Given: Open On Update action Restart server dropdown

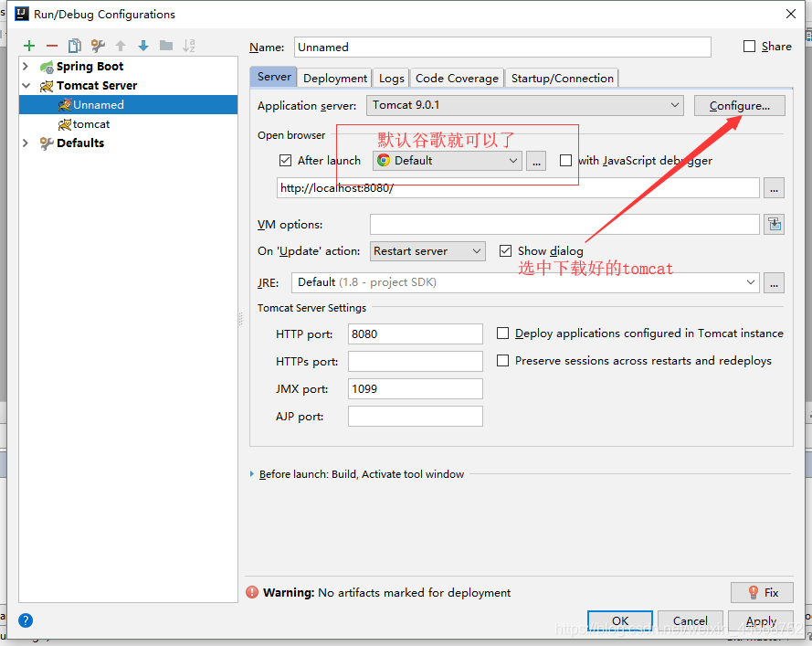Looking at the screenshot, I should (x=427, y=251).
